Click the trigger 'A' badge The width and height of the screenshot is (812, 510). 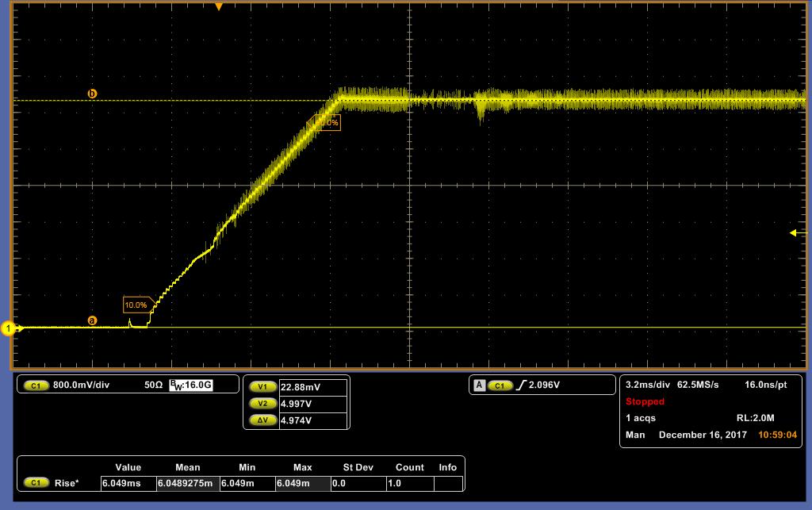(x=480, y=385)
